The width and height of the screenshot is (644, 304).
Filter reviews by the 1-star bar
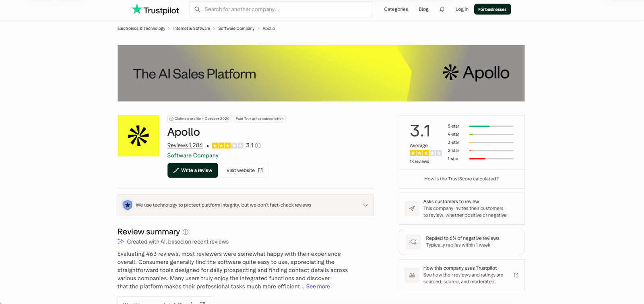coord(481,159)
